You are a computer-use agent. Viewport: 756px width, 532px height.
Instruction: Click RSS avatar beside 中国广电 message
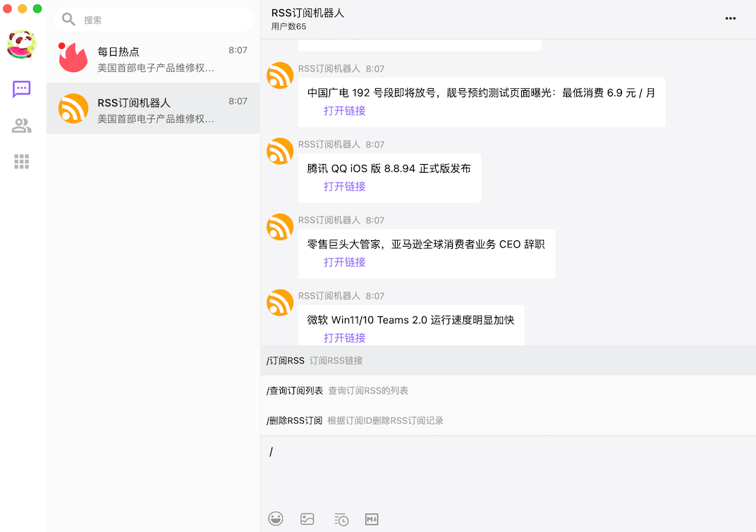pos(280,75)
